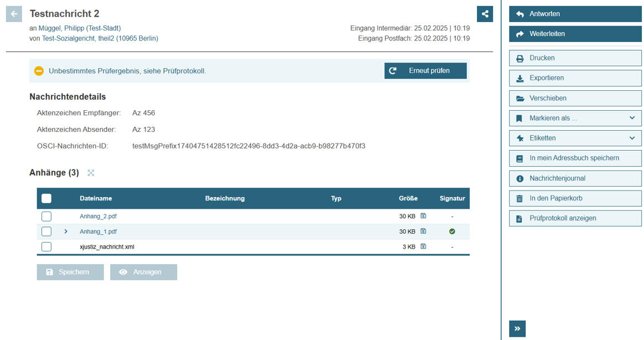Click the expand icon beside Anhänge (3)
The width and height of the screenshot is (644, 340).
pyautogui.click(x=91, y=173)
